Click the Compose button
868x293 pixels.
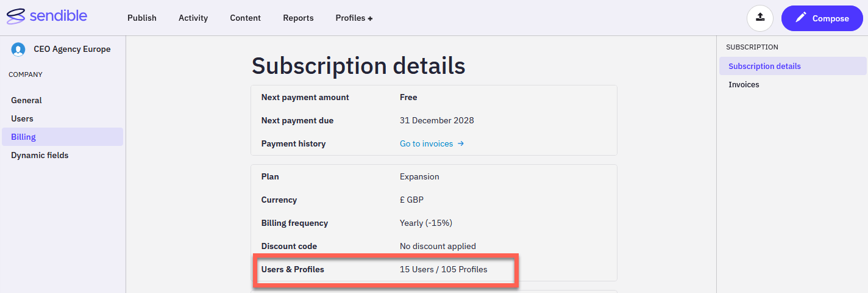click(x=822, y=18)
